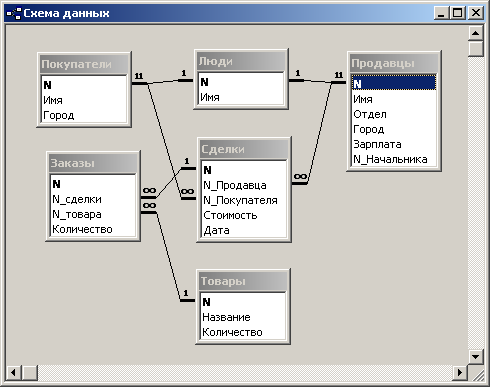Click the vertical scrollbar up arrow
491x387 pixels.
[x=476, y=33]
